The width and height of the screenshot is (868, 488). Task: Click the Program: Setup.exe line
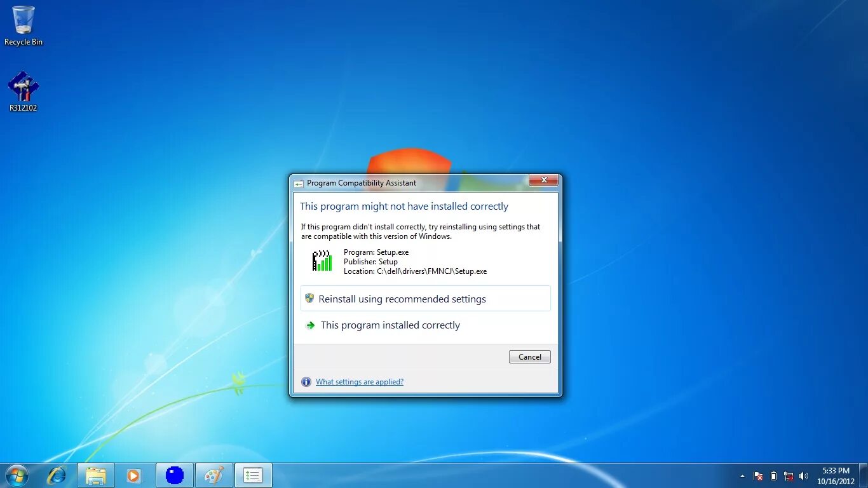(376, 252)
